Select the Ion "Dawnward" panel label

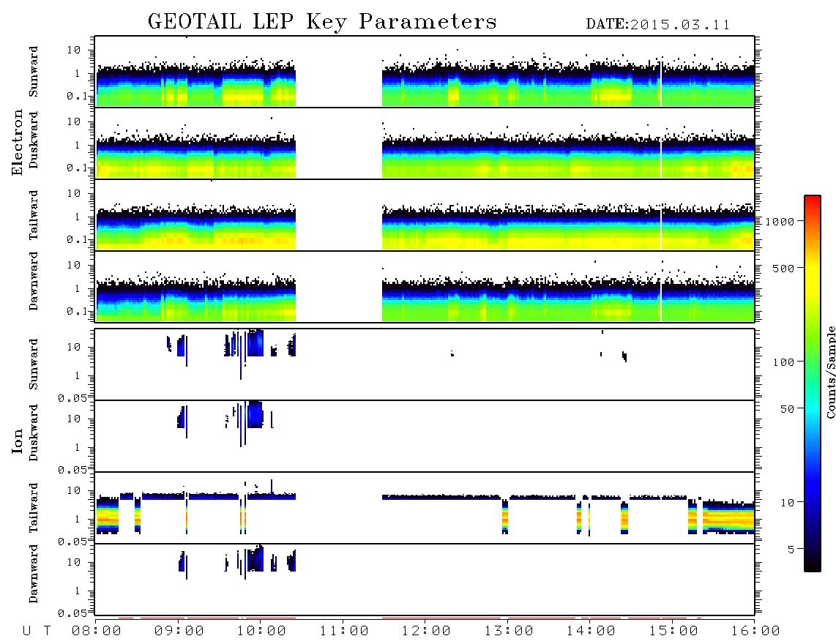[x=33, y=574]
